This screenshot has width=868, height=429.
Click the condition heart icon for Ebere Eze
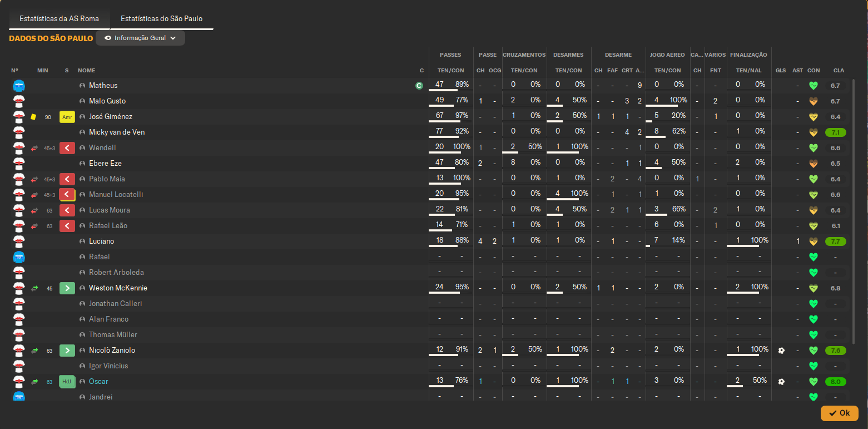tap(814, 164)
